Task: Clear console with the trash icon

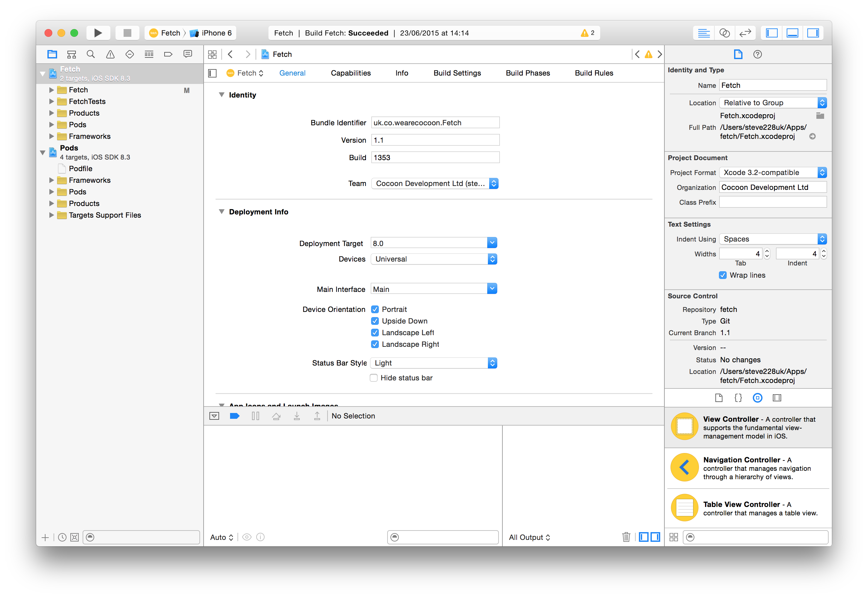Action: [626, 537]
